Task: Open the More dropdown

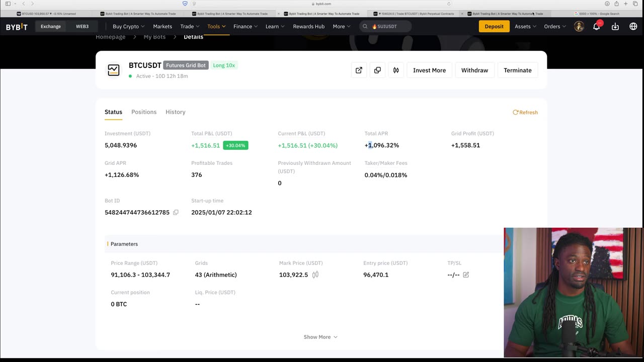Action: tap(342, 26)
